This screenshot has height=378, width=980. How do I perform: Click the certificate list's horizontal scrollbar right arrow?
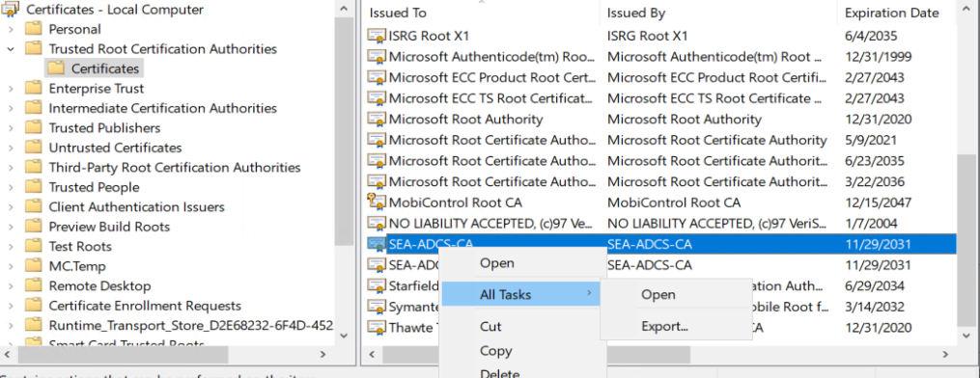pos(947,354)
